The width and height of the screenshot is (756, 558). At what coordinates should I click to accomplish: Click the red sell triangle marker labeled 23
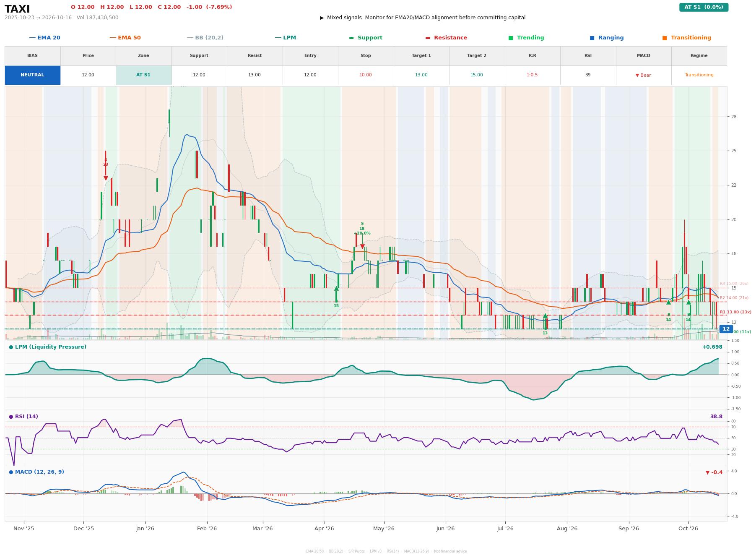click(106, 178)
